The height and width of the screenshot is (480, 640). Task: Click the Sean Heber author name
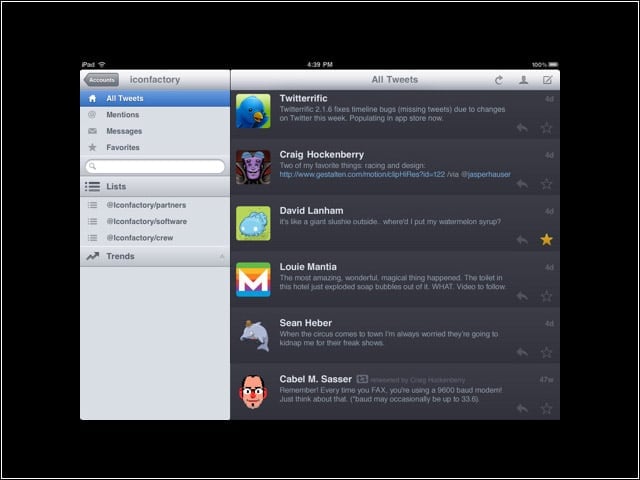click(306, 323)
